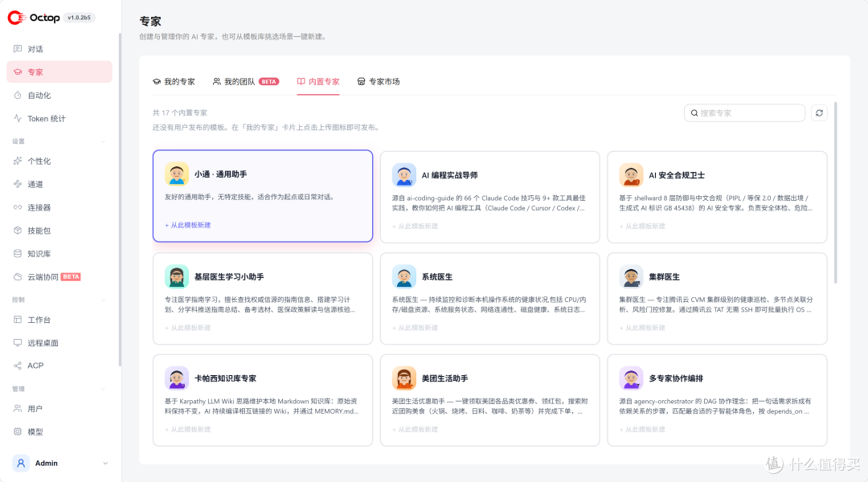
Task: Open the 对话 chat icon in sidebar
Action: click(x=18, y=49)
